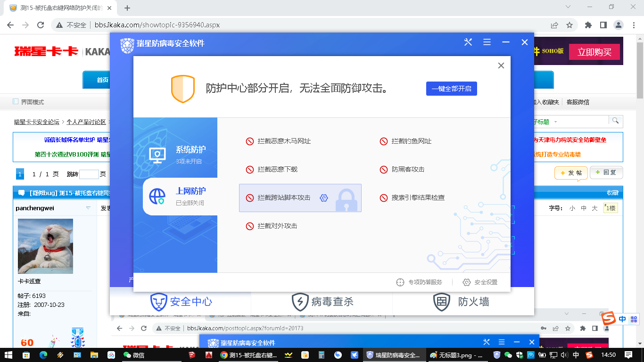Open Microsoft Edge from the taskbar
The image size is (644, 362).
(43, 355)
